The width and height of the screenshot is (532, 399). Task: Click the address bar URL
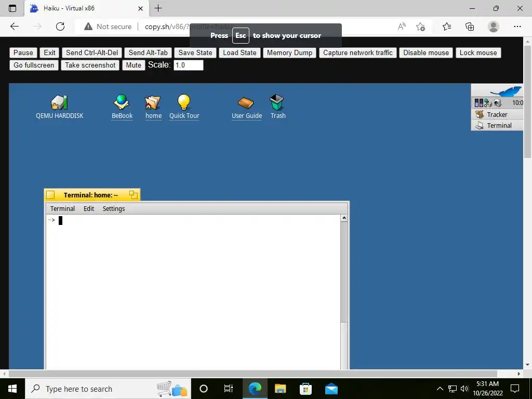tap(189, 26)
